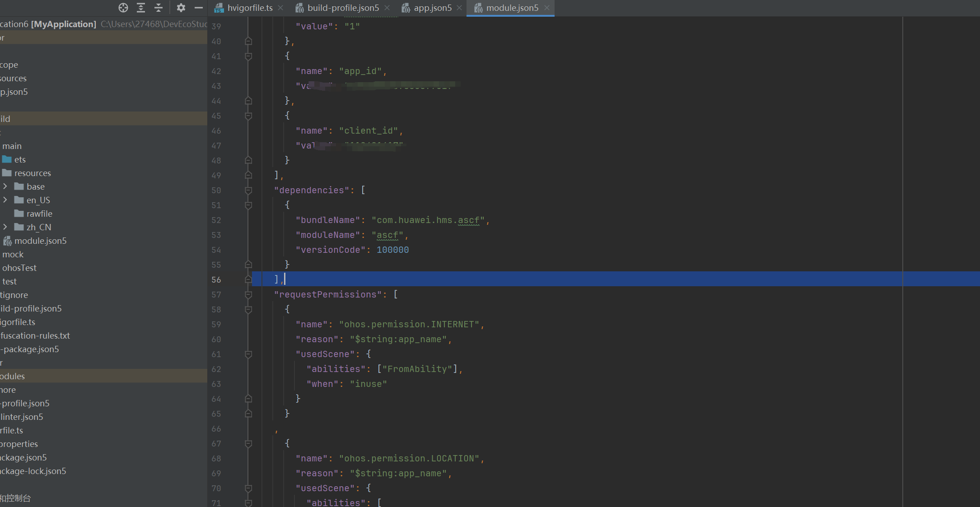Expand the zh_CN folder
The height and width of the screenshot is (507, 980).
coord(5,227)
